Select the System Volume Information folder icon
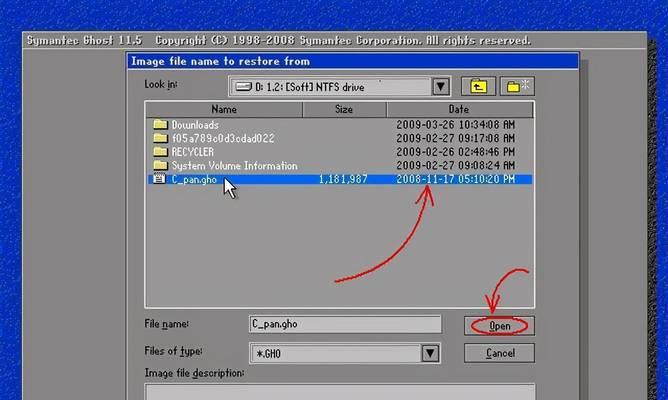This screenshot has height=400, width=668. 160,165
